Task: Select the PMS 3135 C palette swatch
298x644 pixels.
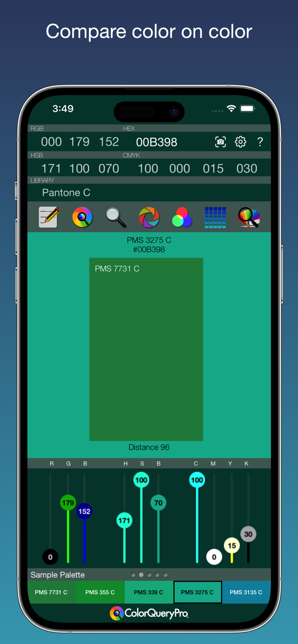Action: pos(246,592)
